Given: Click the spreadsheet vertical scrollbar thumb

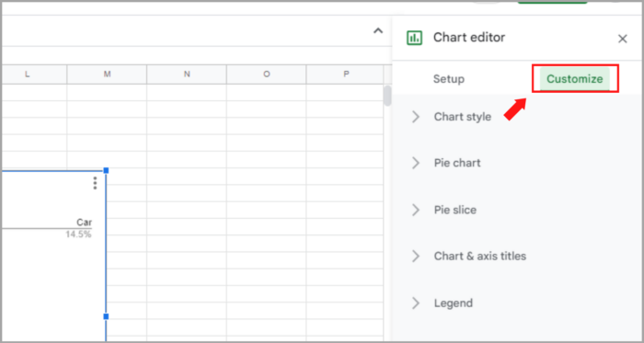Looking at the screenshot, I should [387, 96].
